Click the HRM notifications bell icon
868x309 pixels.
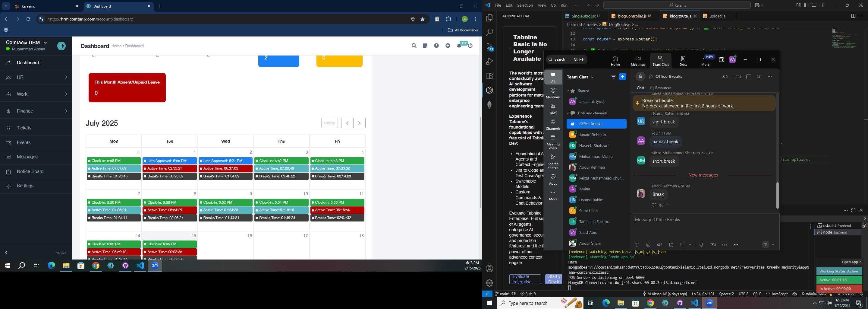pyautogui.click(x=459, y=46)
